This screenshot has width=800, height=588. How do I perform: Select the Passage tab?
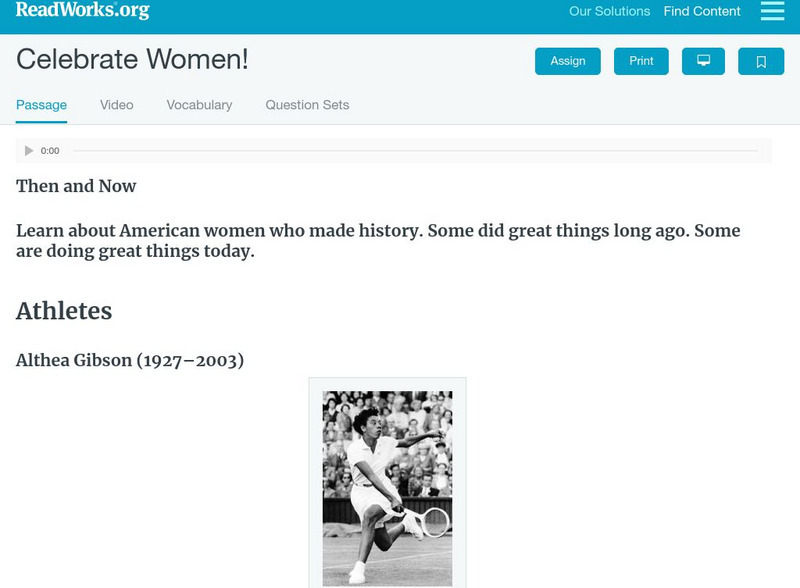click(x=41, y=105)
